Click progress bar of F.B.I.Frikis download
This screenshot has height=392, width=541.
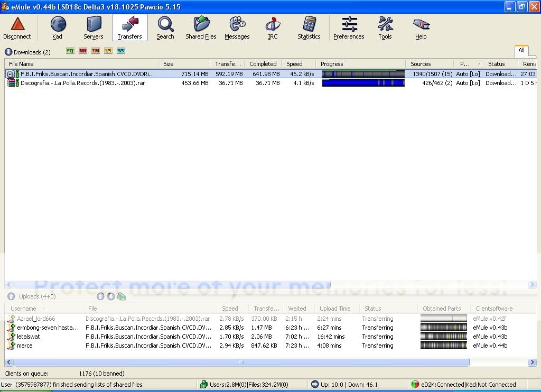363,74
